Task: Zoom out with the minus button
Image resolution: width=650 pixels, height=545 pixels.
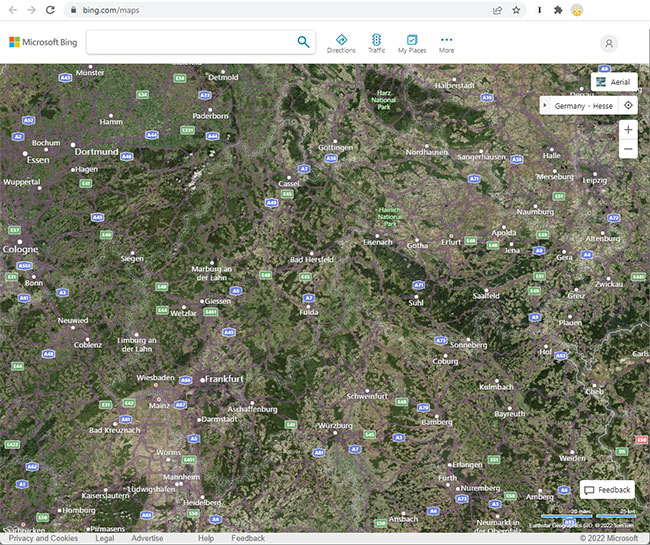Action: coord(628,148)
